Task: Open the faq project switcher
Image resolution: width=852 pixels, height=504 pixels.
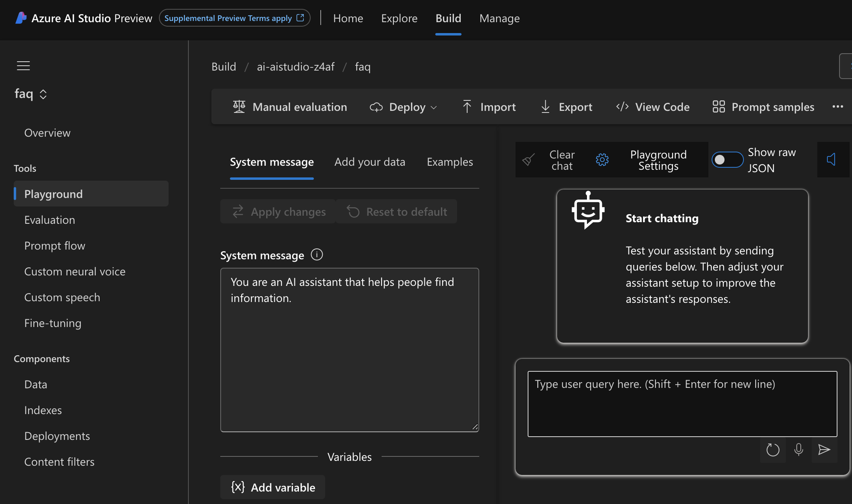Action: tap(31, 94)
